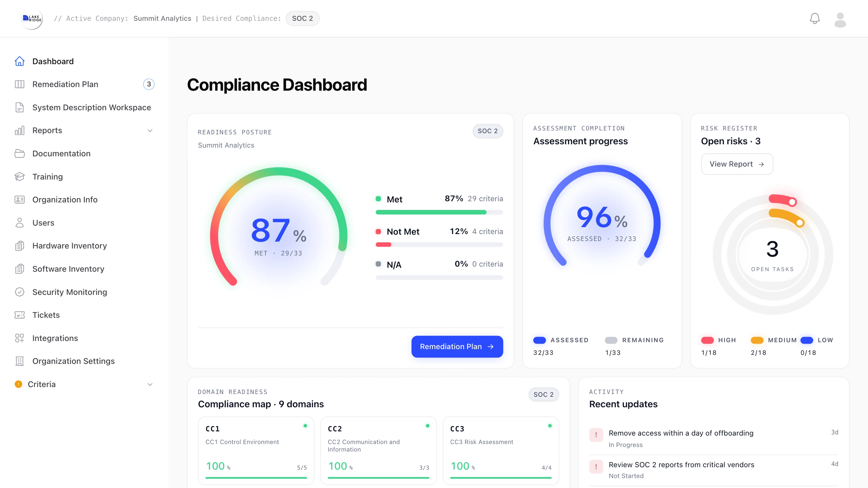
Task: Click the 3 Open Tasks ring chart
Action: click(x=773, y=254)
